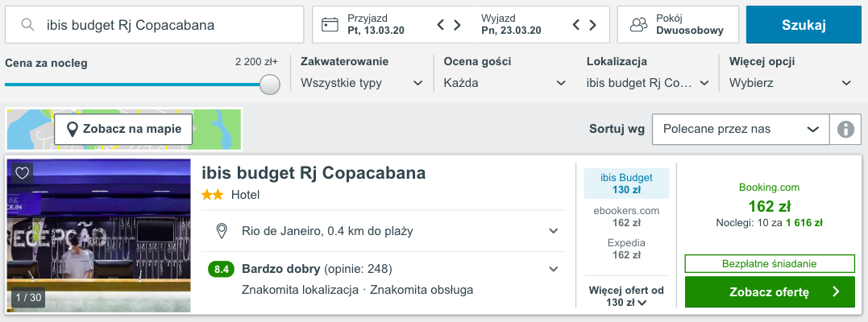Click the calendar icon in arrival field

(330, 24)
